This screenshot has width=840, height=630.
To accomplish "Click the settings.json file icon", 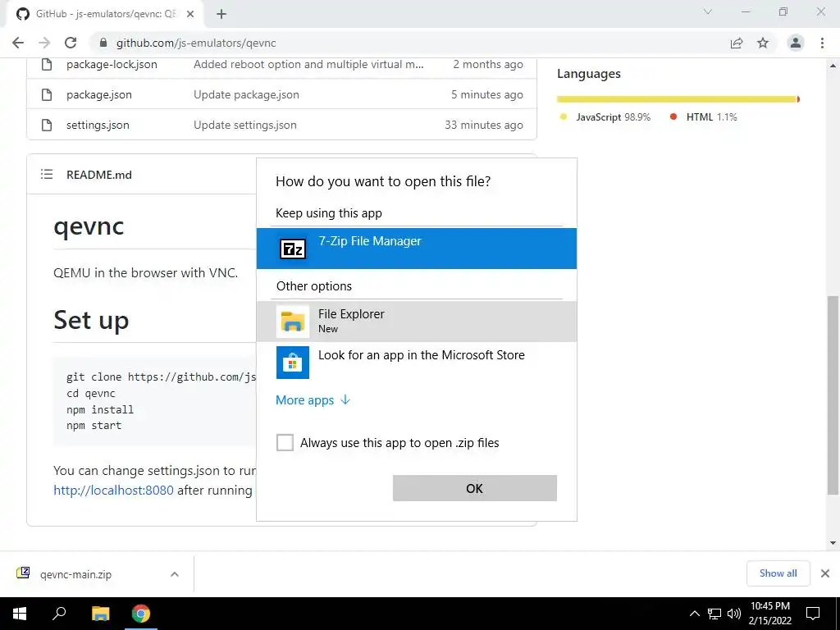I will pos(47,125).
